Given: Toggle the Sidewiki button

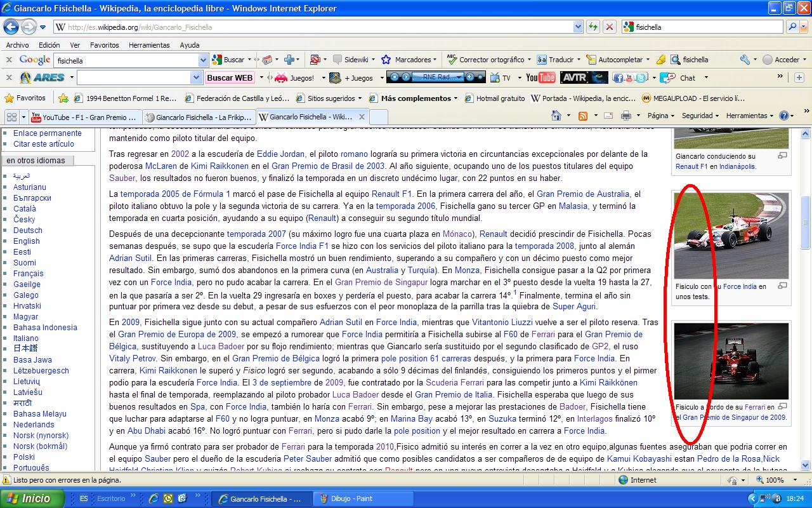Looking at the screenshot, I should (350, 60).
